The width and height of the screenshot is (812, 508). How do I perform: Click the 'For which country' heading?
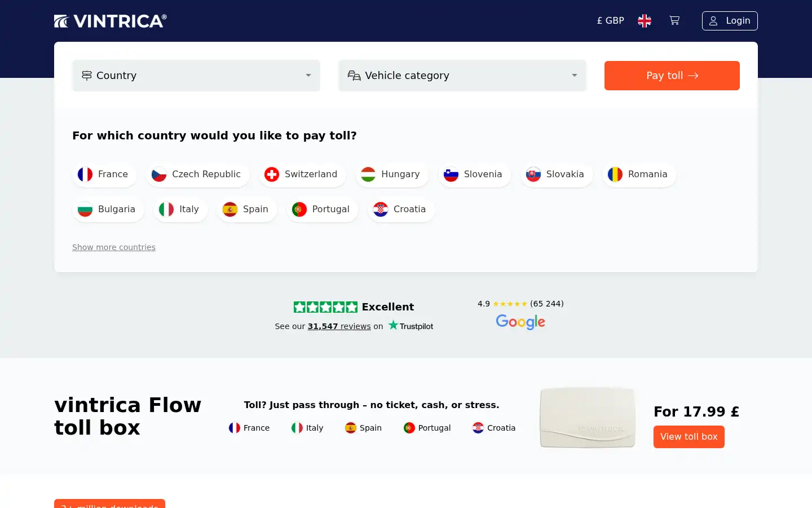pos(214,135)
